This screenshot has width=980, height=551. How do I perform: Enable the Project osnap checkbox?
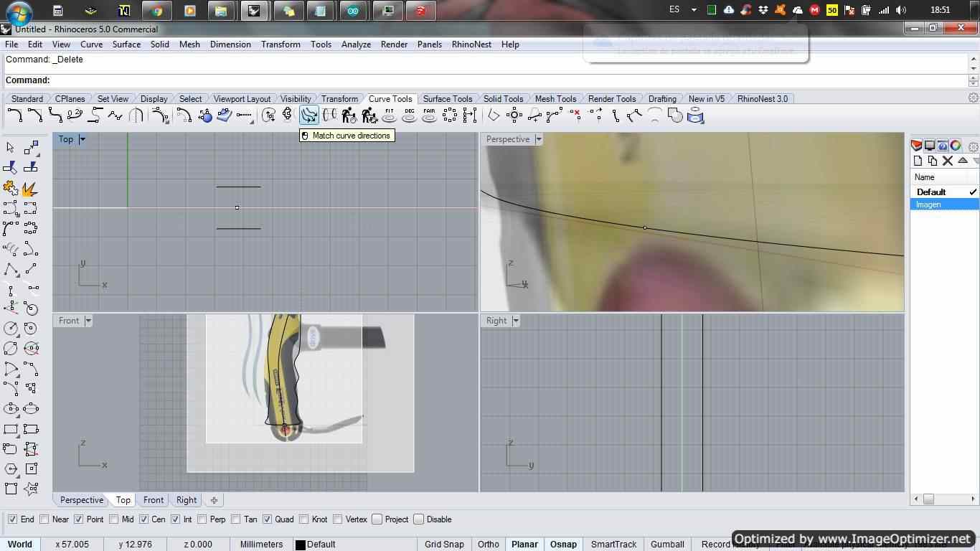(x=377, y=519)
